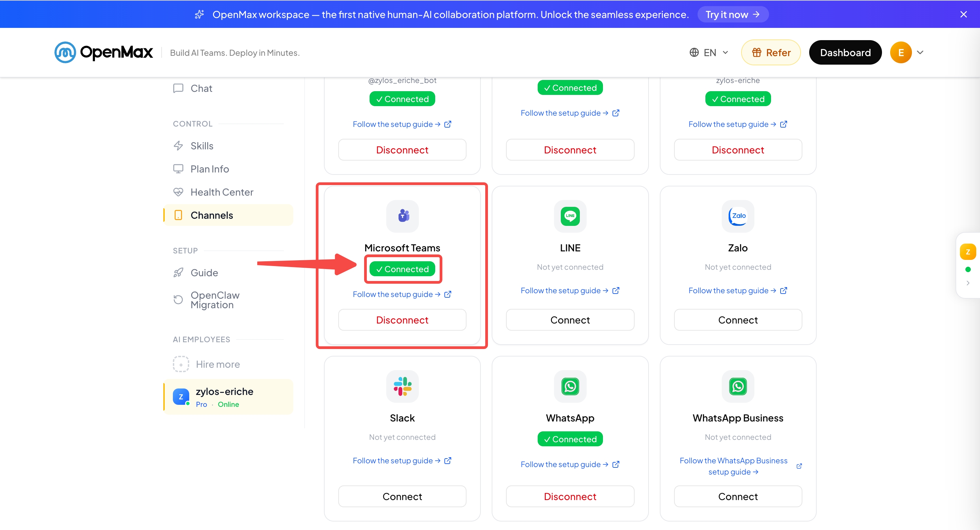Image resolution: width=980 pixels, height=530 pixels.
Task: Open Skills in the sidebar
Action: (228, 146)
